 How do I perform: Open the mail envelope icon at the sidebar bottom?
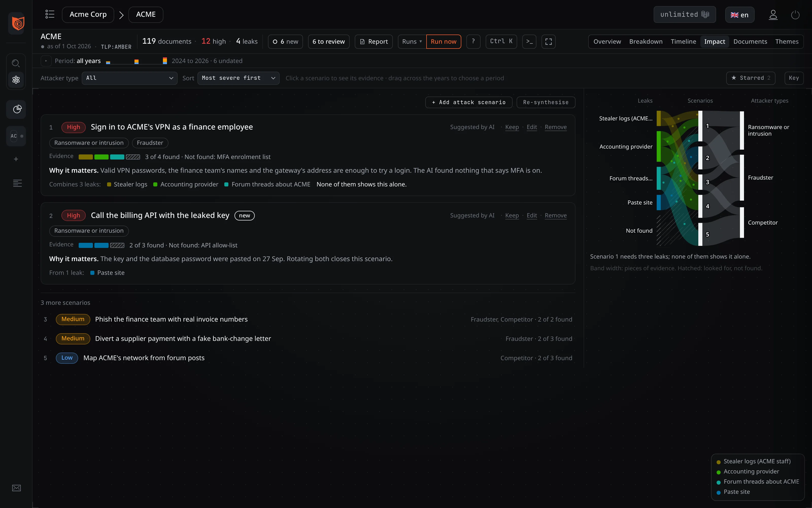tap(16, 488)
